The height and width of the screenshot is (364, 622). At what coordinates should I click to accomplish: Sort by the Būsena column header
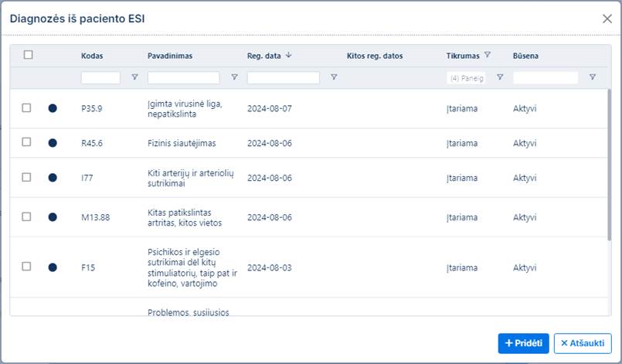point(526,56)
